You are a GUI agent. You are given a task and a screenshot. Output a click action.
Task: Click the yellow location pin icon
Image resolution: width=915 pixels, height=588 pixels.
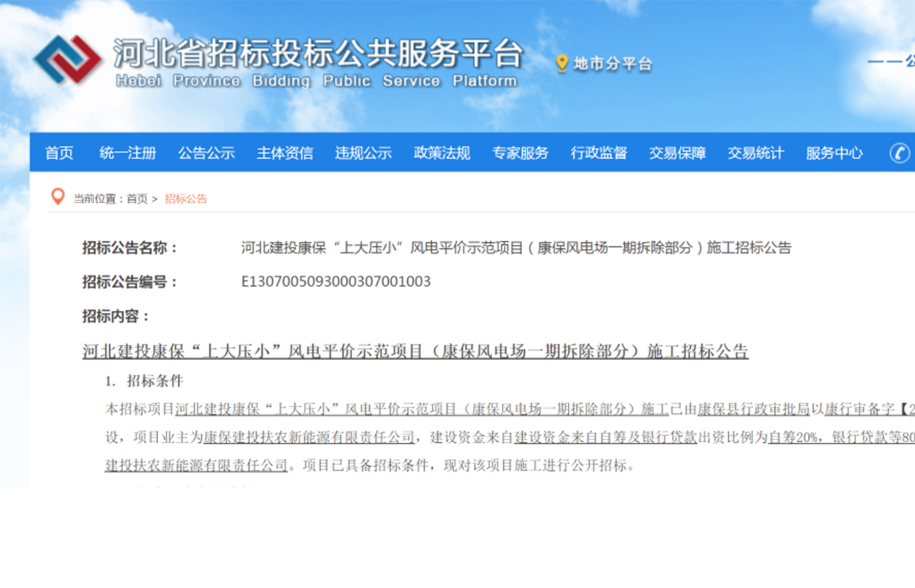[x=561, y=63]
